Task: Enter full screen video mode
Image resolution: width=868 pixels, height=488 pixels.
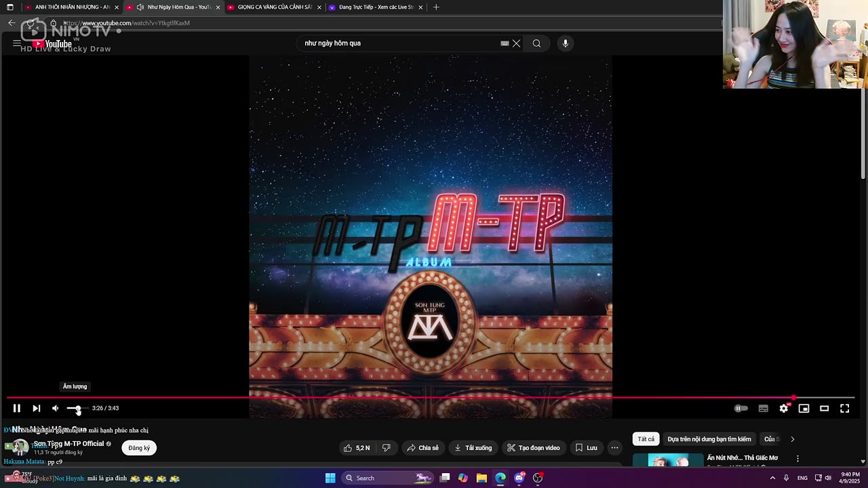Action: [x=844, y=408]
